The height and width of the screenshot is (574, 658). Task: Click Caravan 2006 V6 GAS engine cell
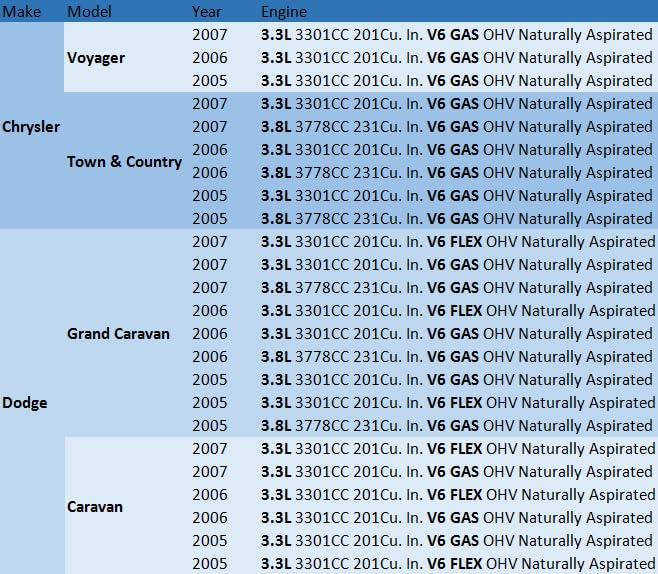pyautogui.click(x=456, y=518)
